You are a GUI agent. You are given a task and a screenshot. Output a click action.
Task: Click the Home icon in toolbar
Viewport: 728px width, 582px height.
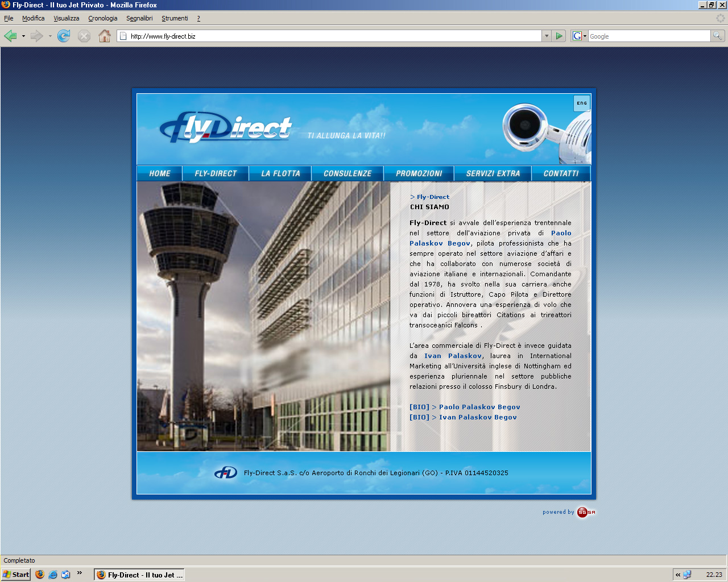point(105,36)
